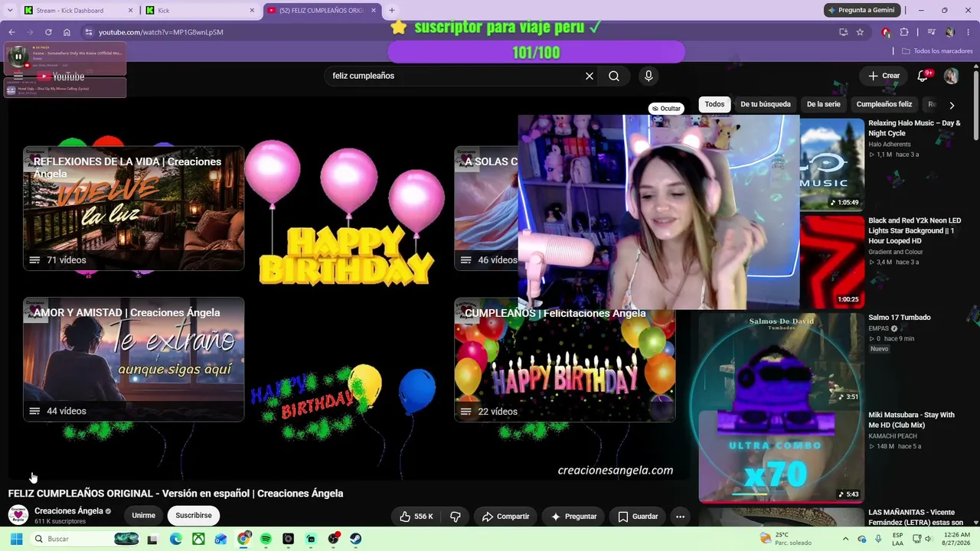Click the Ocultar button
This screenshot has width=980, height=551.
click(x=665, y=109)
